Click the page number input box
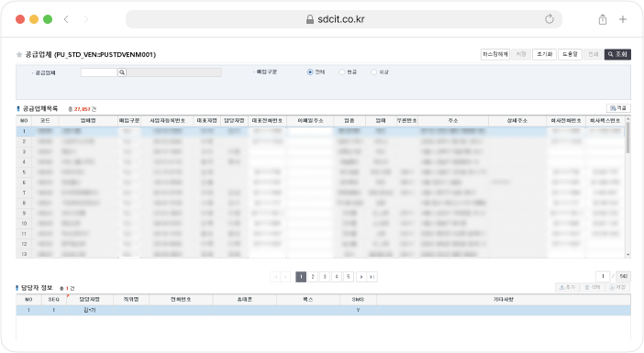This screenshot has width=644, height=353. click(x=603, y=276)
